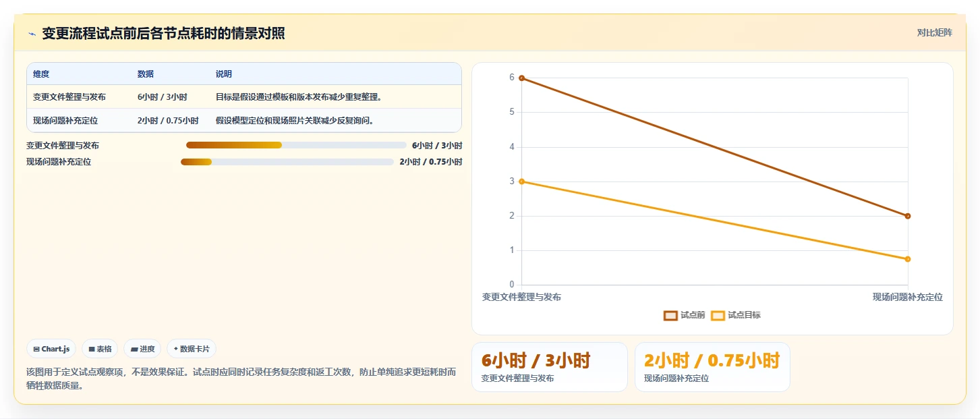Click the 现场问题补充定位 progress bar
980x419 pixels.
point(287,162)
